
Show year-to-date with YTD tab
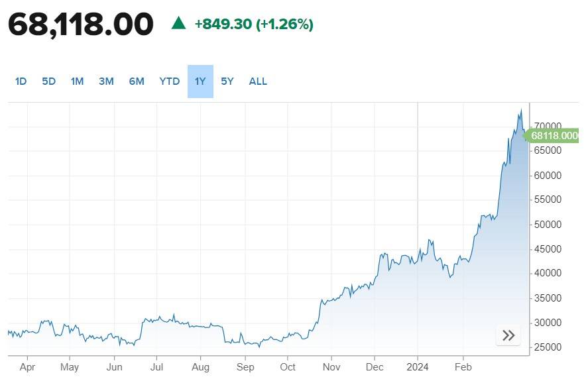point(169,82)
